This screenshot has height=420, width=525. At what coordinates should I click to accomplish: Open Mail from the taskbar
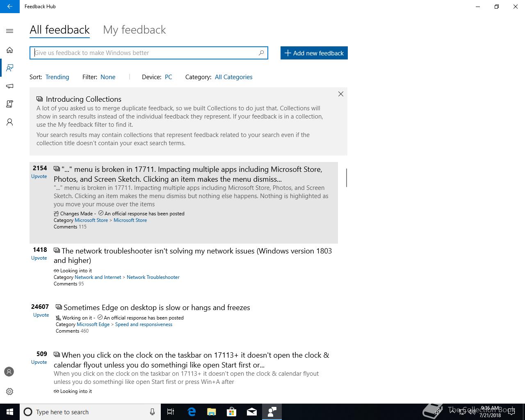click(x=252, y=412)
